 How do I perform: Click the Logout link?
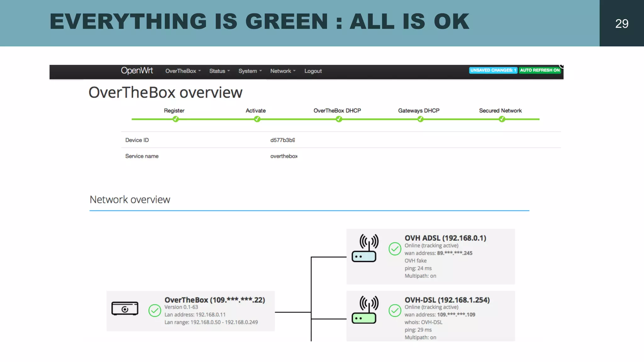pyautogui.click(x=313, y=71)
